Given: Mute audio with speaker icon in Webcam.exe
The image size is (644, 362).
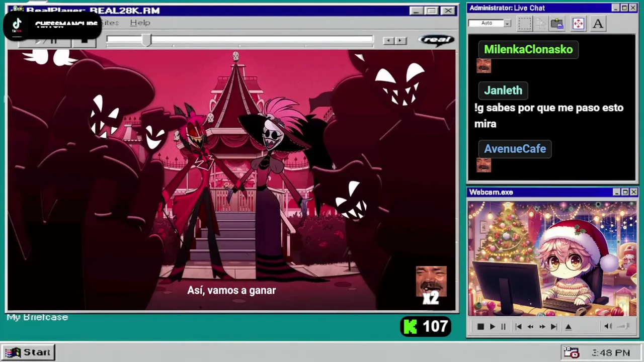Looking at the screenshot, I should pyautogui.click(x=608, y=326).
